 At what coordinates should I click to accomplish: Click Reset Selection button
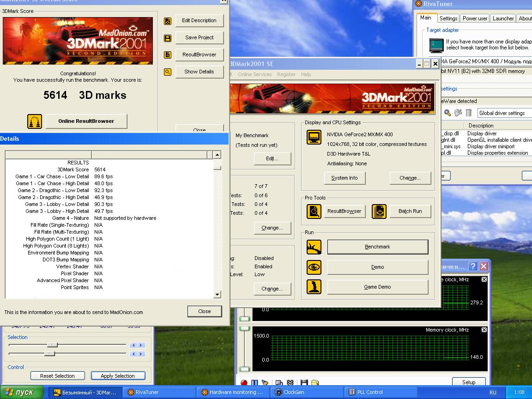coord(57,376)
